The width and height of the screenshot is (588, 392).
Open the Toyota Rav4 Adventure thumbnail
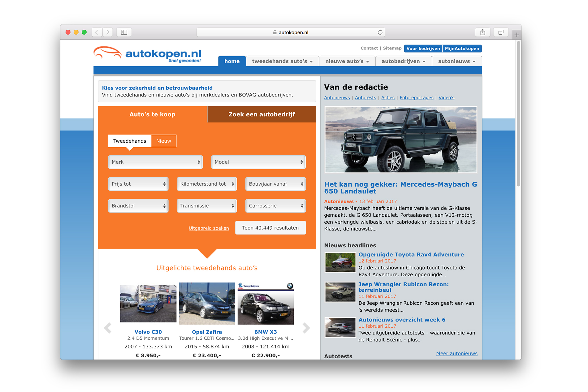(340, 262)
